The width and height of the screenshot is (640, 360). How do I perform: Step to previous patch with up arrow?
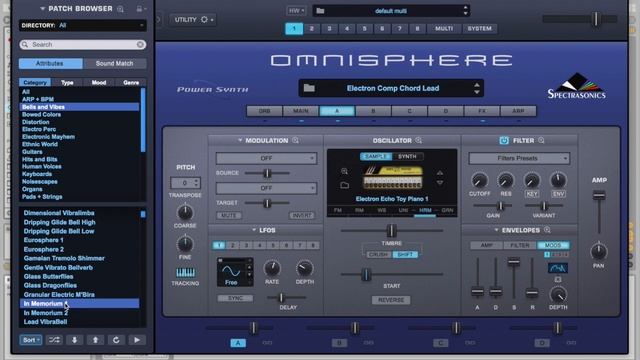(x=95, y=340)
